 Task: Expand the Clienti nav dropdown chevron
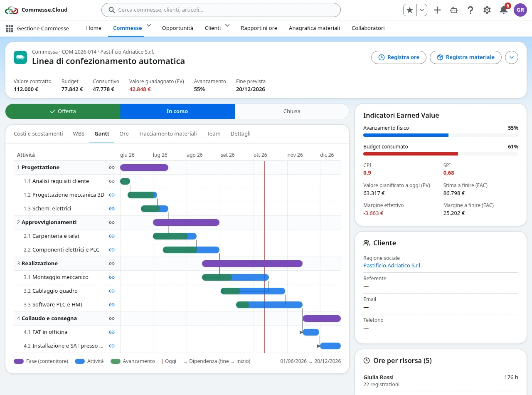tap(227, 26)
